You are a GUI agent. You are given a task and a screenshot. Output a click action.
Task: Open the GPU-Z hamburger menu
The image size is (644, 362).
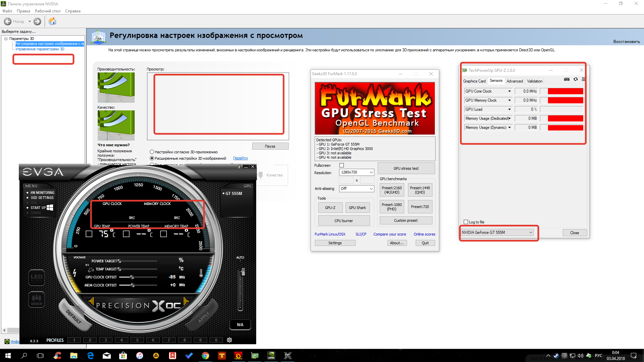583,80
